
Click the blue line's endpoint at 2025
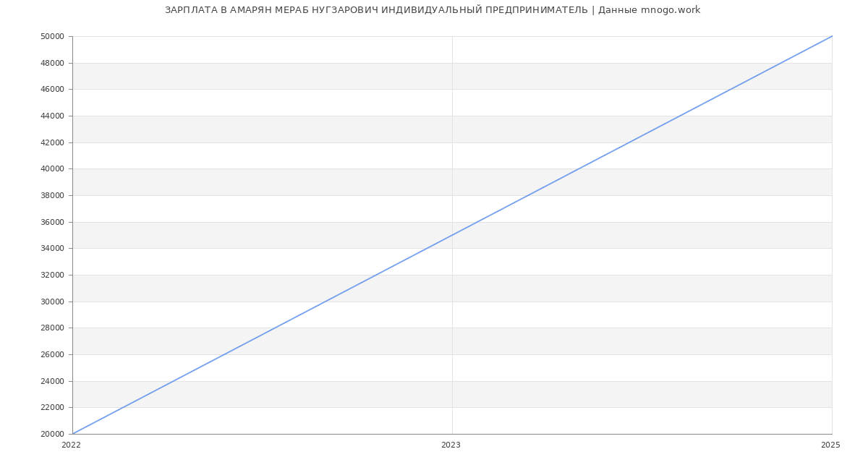click(x=831, y=37)
